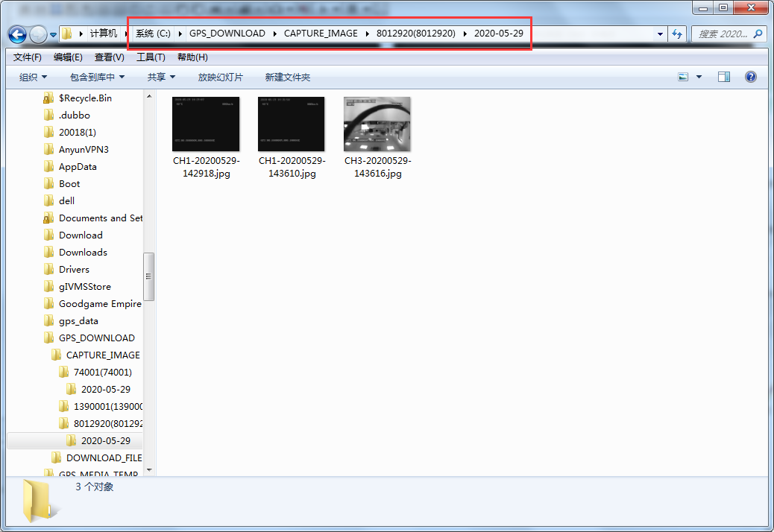Click 放映幻灯片 toolbar button
The height and width of the screenshot is (532, 774).
click(x=220, y=77)
